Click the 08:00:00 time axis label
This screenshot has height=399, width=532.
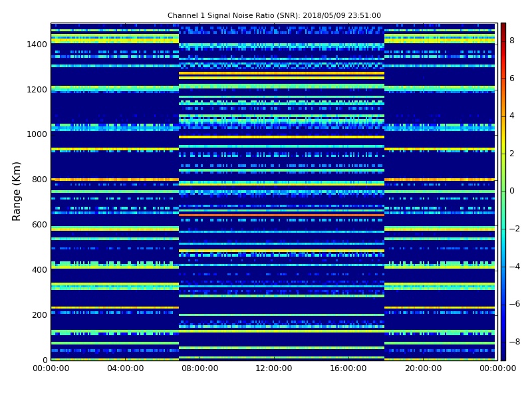click(200, 368)
